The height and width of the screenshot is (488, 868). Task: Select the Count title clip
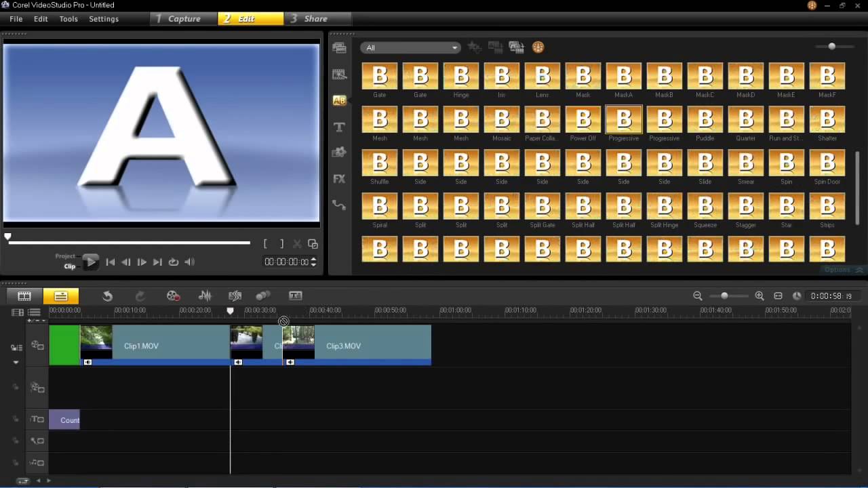pos(64,420)
